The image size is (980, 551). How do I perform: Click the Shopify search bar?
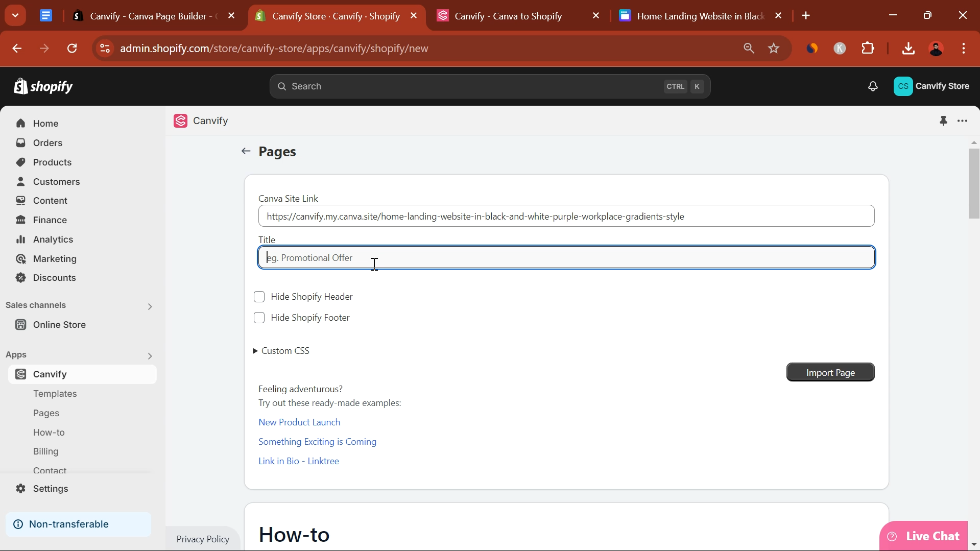490,86
